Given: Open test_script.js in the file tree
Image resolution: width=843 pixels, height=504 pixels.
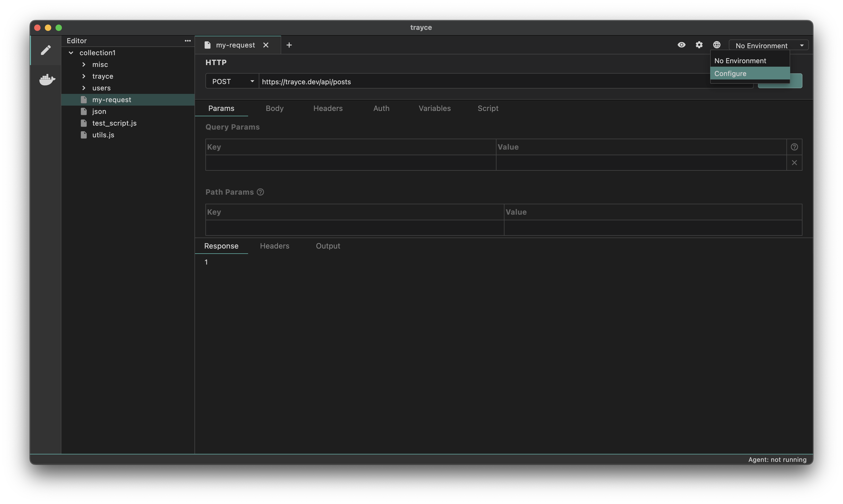Looking at the screenshot, I should tap(128, 123).
